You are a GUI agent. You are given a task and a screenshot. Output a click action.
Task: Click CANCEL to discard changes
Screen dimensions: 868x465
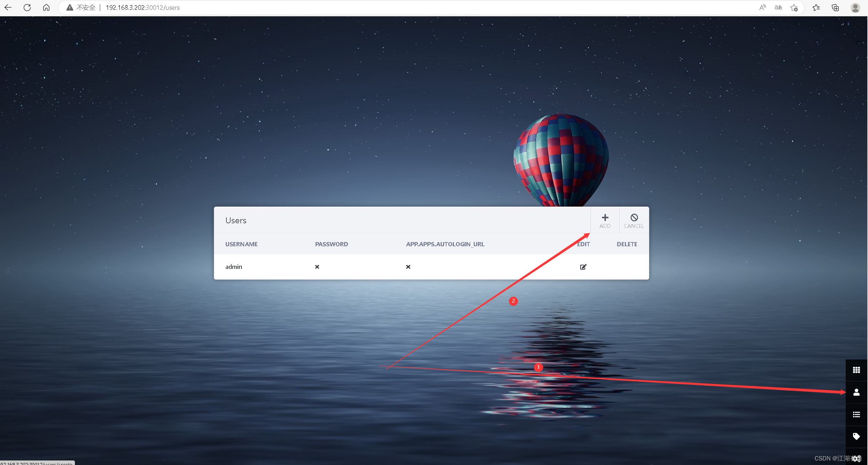[634, 220]
